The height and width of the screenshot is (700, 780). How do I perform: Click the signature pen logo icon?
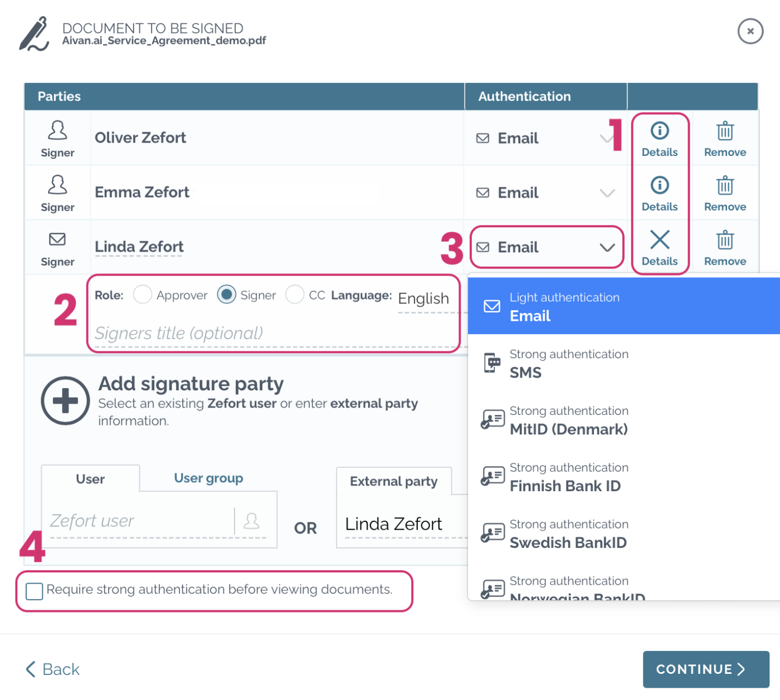pyautogui.click(x=33, y=35)
